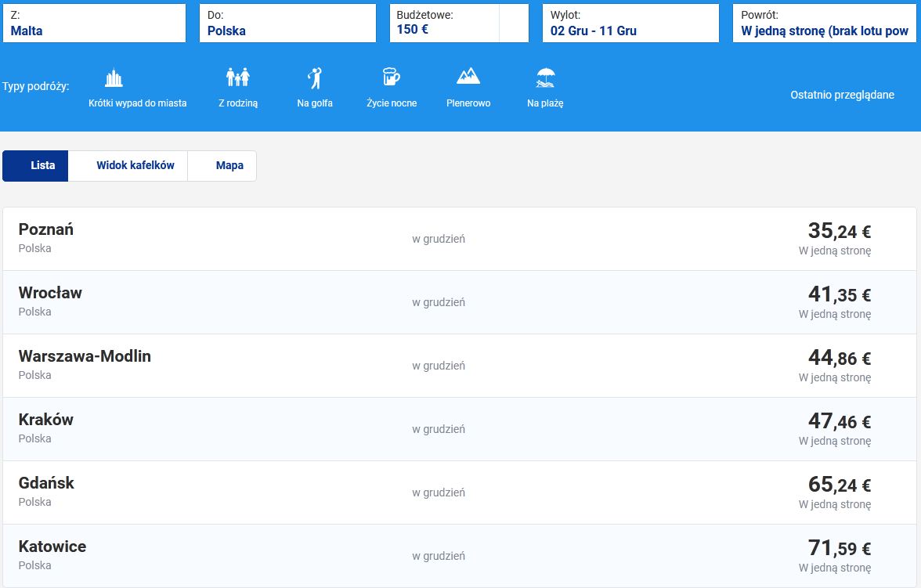Select the beach umbrella icon

(545, 78)
